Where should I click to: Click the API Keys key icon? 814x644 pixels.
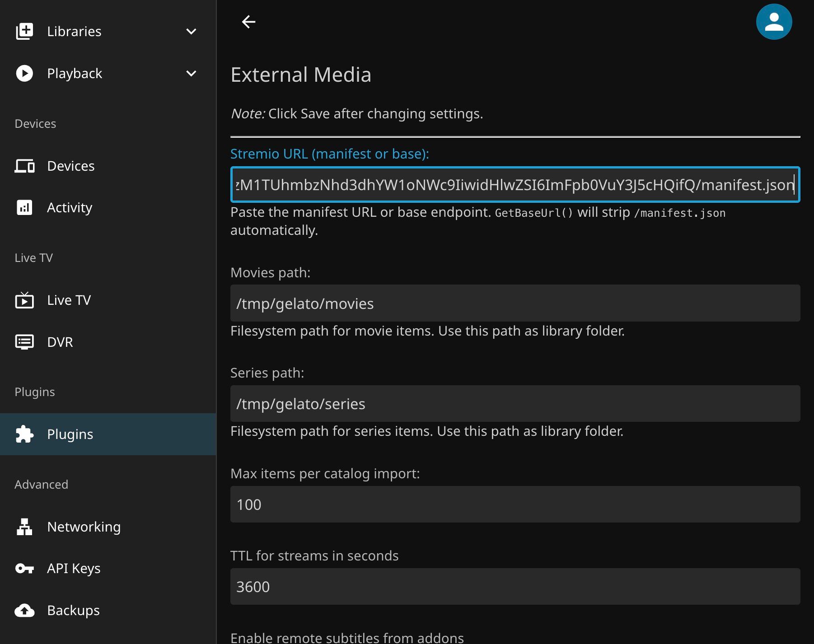[24, 568]
